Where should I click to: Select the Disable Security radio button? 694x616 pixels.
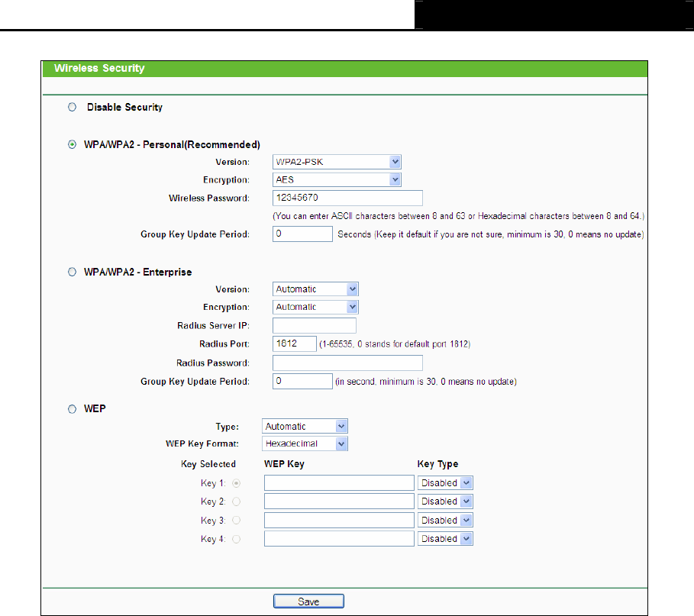coord(72,107)
